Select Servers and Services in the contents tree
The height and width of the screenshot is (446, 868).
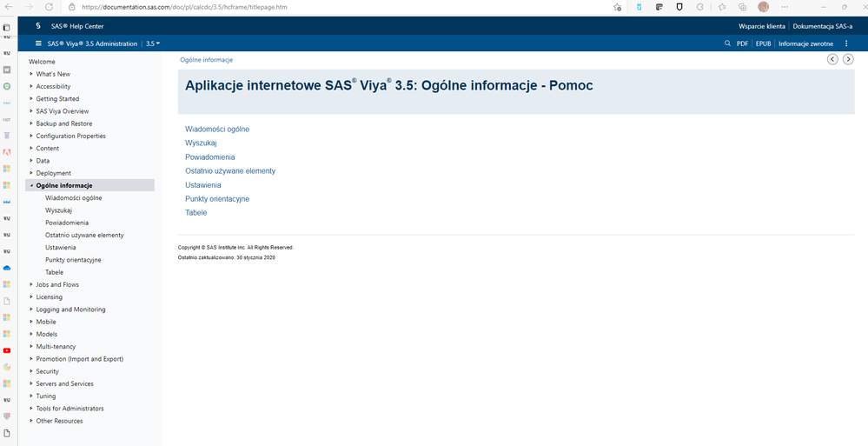pos(65,383)
